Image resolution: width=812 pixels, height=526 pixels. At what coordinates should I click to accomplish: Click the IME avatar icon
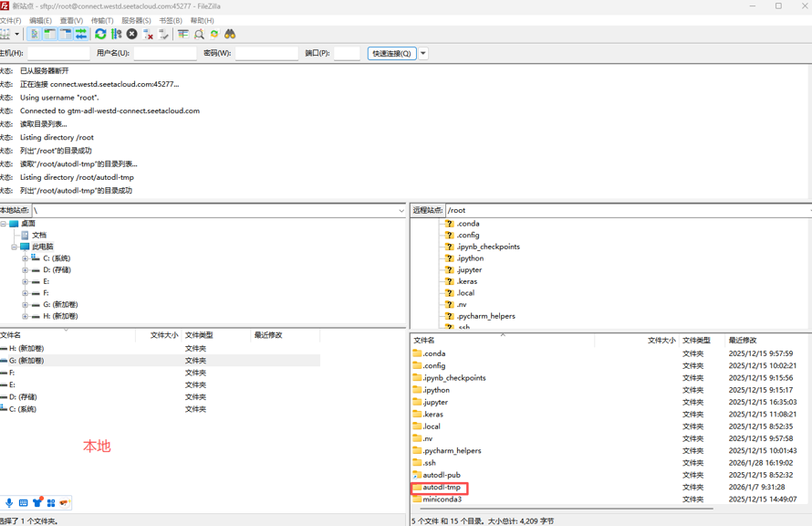64,502
